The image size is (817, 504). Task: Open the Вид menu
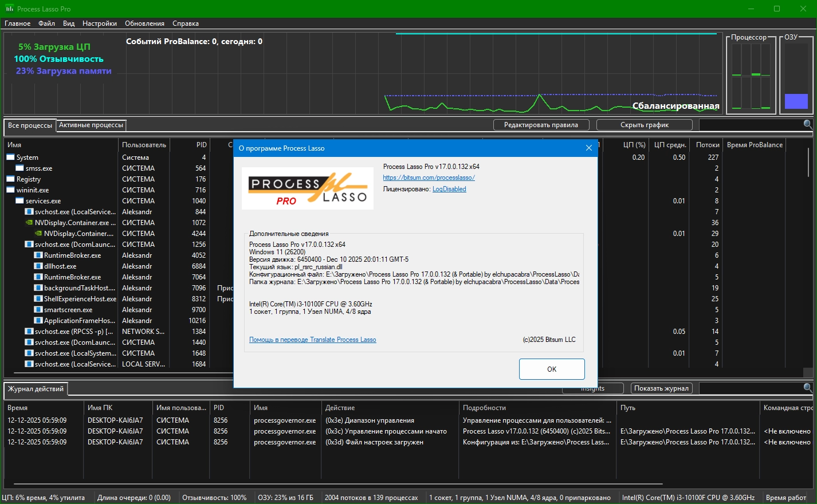click(x=69, y=23)
